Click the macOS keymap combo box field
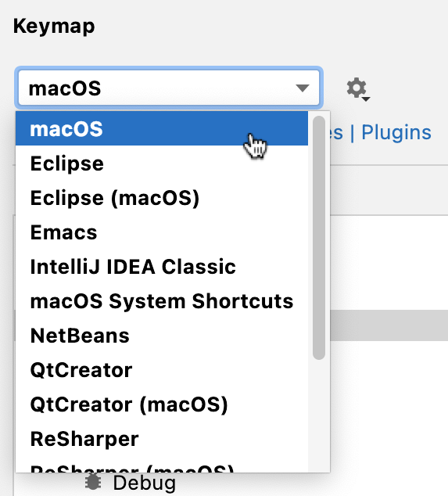Viewport: 448px width, 496px height. tap(169, 88)
